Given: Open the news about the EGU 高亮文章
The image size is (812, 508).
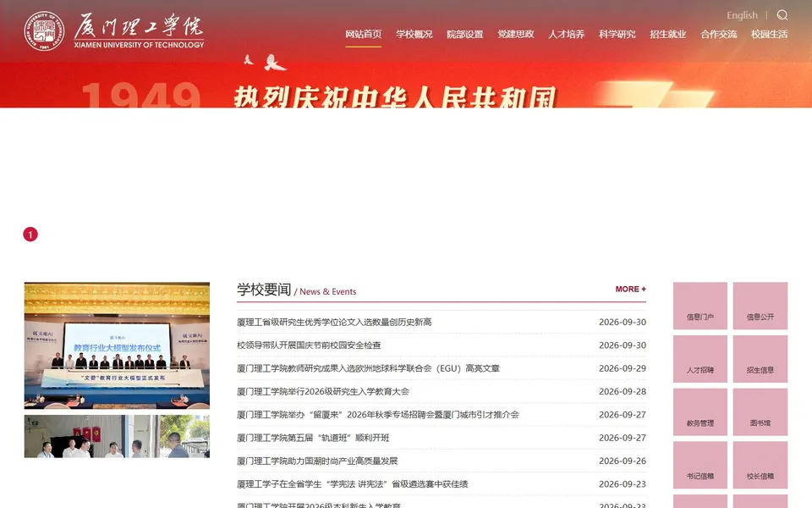Looking at the screenshot, I should [x=368, y=368].
